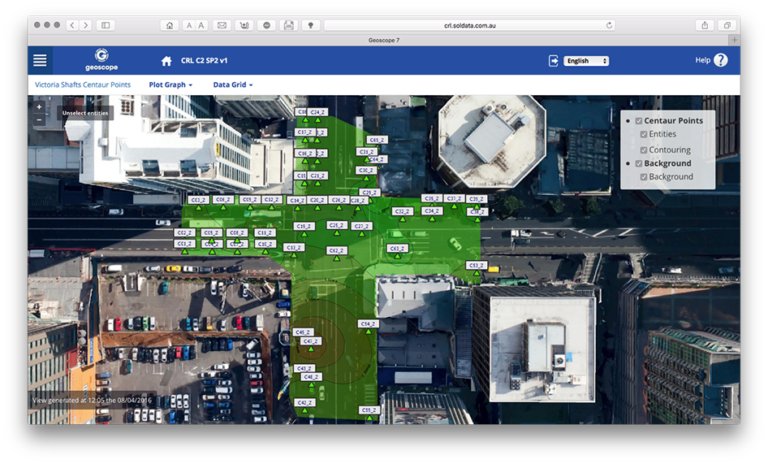The width and height of the screenshot is (768, 464).
Task: Open Help via the question mark icon
Action: pyautogui.click(x=720, y=60)
